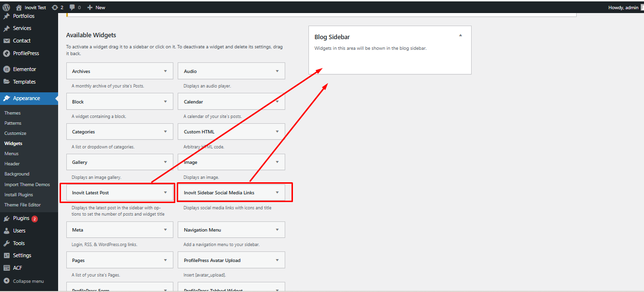
Task: Click the Howdy, admin account link
Action: [x=623, y=7]
